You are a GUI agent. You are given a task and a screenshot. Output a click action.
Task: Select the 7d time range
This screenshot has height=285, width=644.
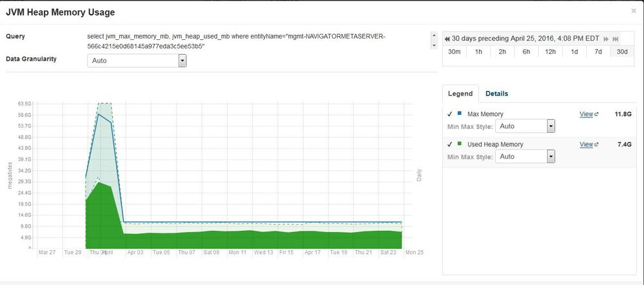click(598, 52)
